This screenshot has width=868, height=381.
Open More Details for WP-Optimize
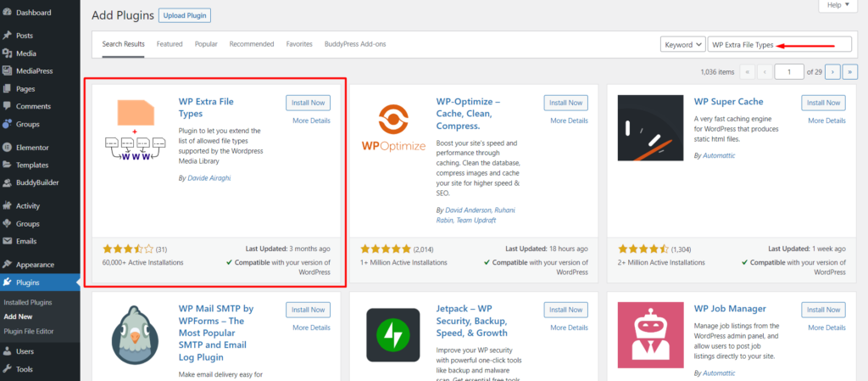click(569, 120)
